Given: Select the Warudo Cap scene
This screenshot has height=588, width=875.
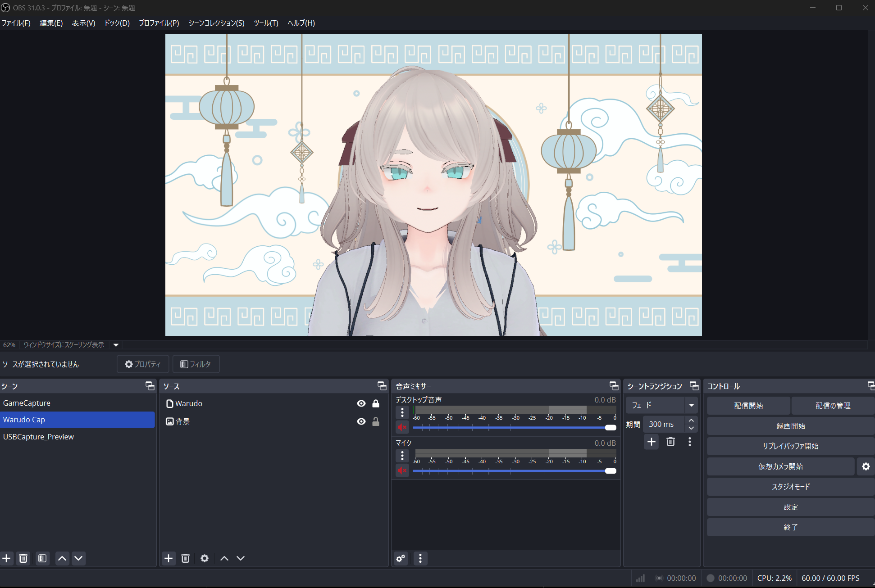Looking at the screenshot, I should click(x=77, y=420).
